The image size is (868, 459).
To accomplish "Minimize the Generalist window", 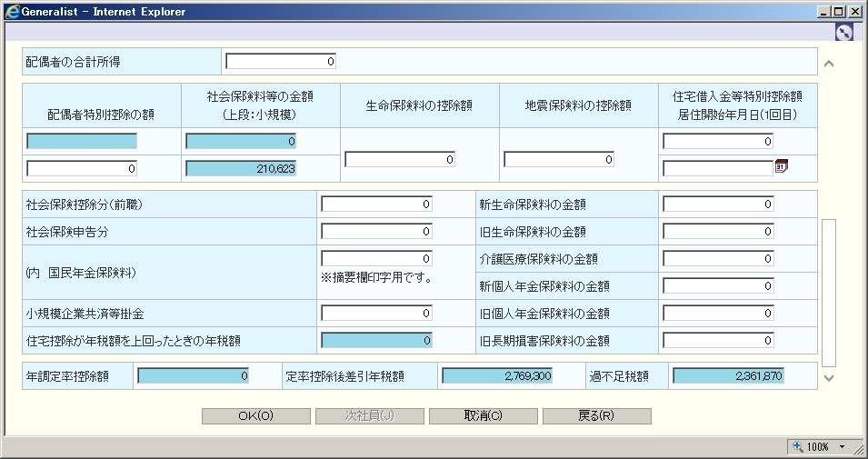I will (x=823, y=12).
